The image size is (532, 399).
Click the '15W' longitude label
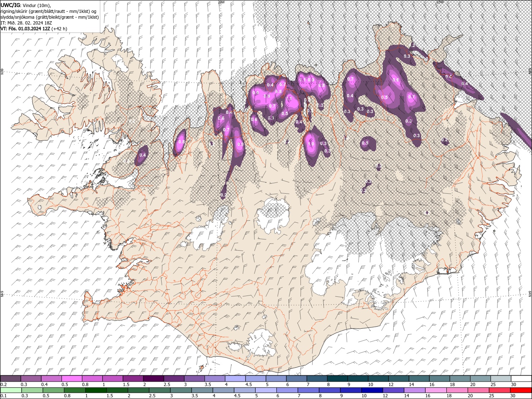[x=440, y=2]
